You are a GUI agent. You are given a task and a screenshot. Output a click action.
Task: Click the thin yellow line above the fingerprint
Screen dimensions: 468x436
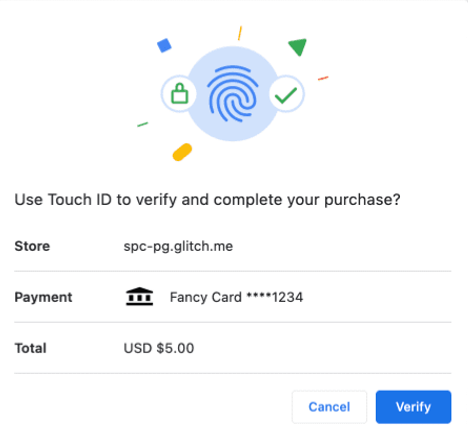tap(240, 33)
